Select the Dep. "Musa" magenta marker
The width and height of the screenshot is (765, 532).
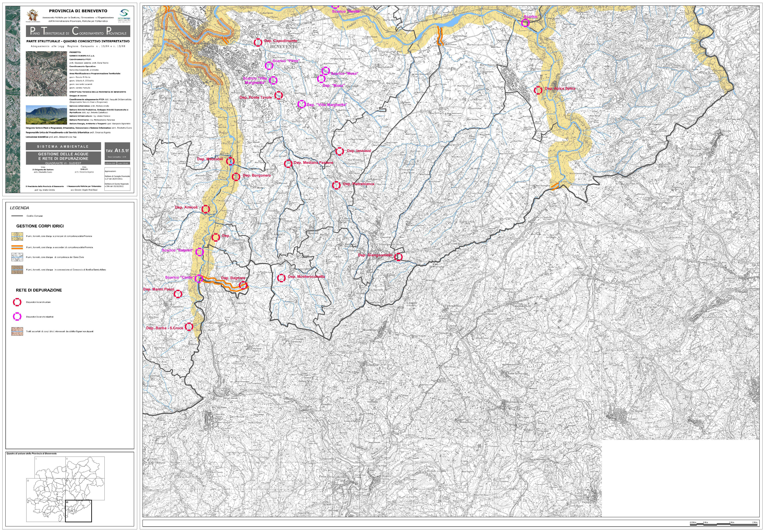pos(321,79)
